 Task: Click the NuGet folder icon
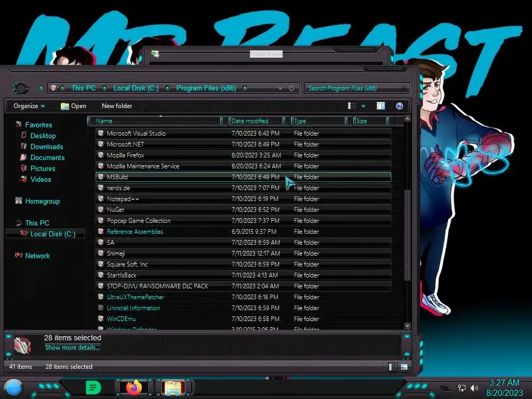click(101, 210)
